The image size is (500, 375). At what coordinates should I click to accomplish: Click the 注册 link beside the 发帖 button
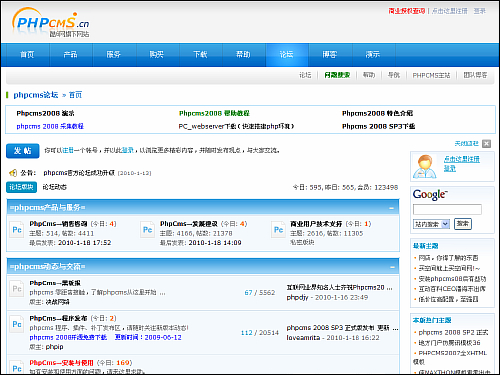click(68, 150)
